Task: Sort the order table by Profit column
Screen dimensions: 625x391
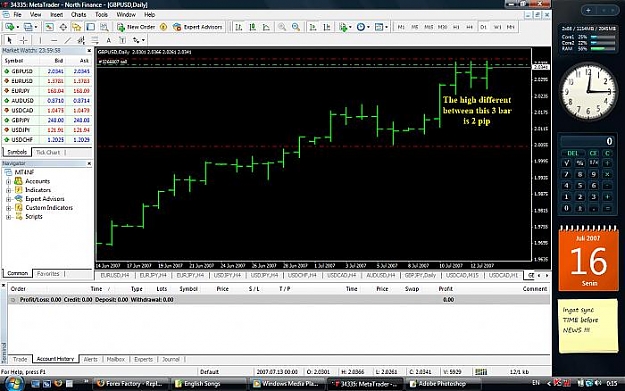Action: tap(445, 289)
